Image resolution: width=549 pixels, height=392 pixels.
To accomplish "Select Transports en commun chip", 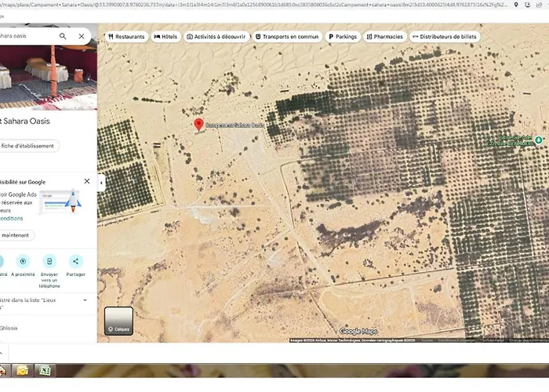I will (x=287, y=37).
